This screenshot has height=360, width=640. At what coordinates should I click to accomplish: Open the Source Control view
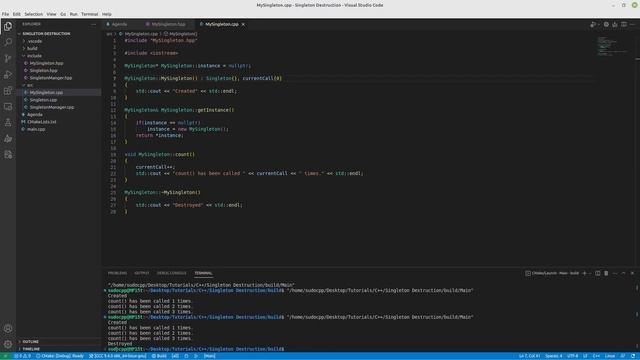8,58
